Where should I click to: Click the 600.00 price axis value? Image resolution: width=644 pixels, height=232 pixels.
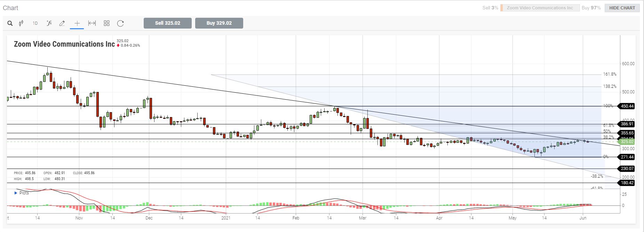click(x=628, y=64)
